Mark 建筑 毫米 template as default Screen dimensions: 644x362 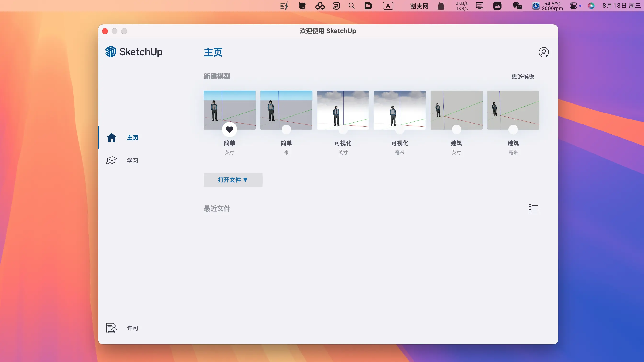pos(513,130)
